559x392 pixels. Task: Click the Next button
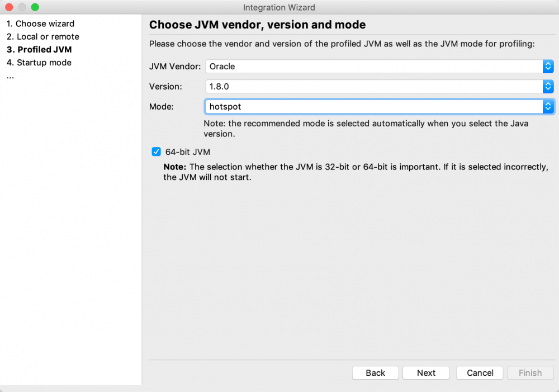pos(425,372)
